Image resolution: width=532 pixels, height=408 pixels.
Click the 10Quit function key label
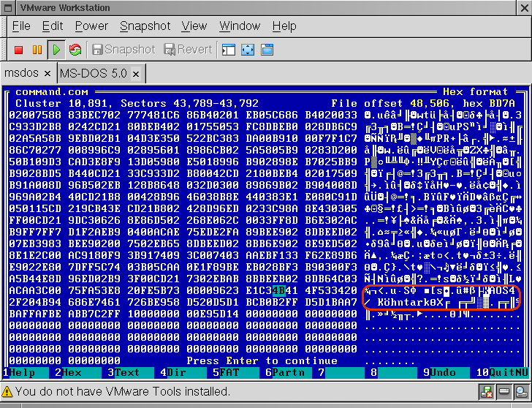point(502,373)
